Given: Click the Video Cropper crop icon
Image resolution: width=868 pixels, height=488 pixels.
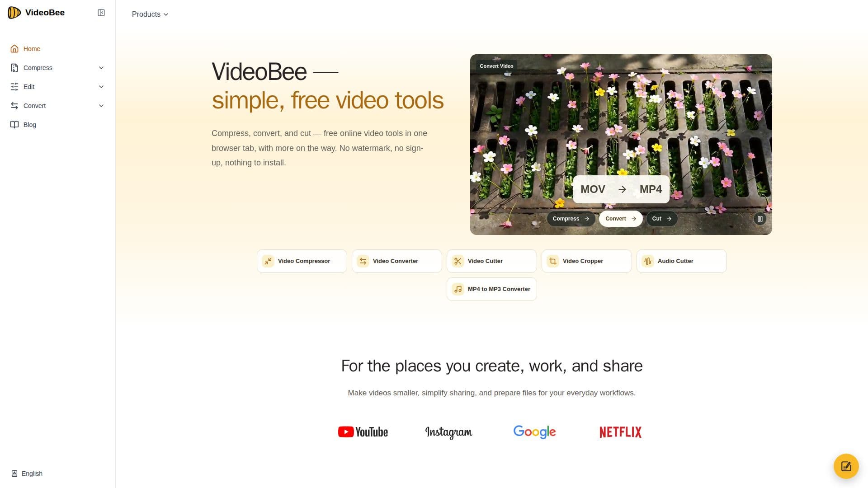Looking at the screenshot, I should point(553,261).
